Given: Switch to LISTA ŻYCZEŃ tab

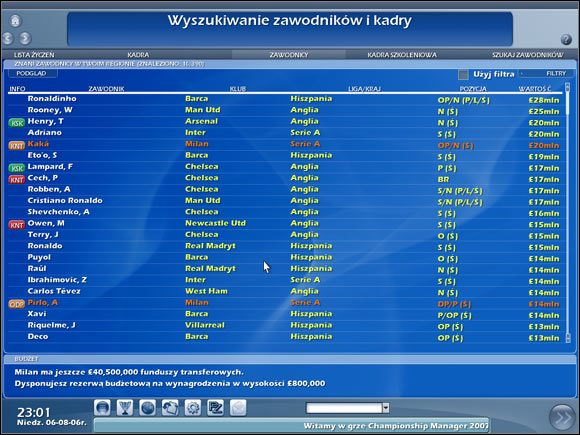Looking at the screenshot, I should (x=34, y=55).
